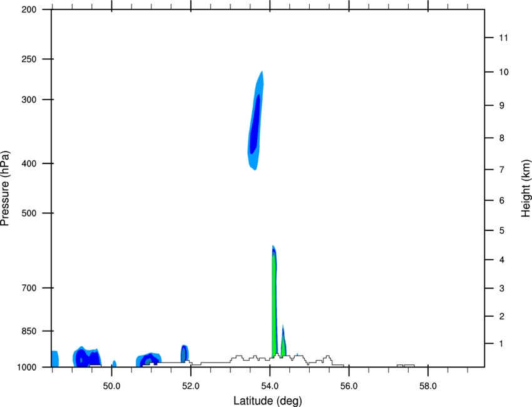Click the 'Height (km)' axis title
Image resolution: width=532 pixels, height=407 pixels.
pos(526,188)
